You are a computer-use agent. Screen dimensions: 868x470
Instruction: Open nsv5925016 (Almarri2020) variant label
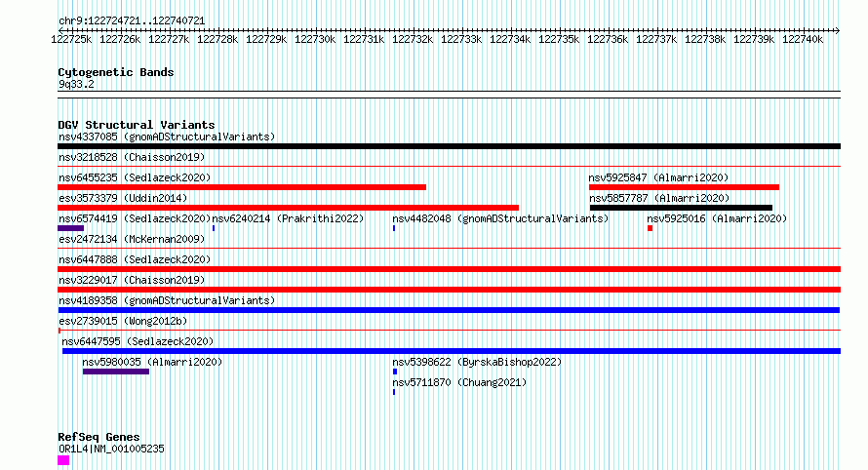(x=717, y=218)
